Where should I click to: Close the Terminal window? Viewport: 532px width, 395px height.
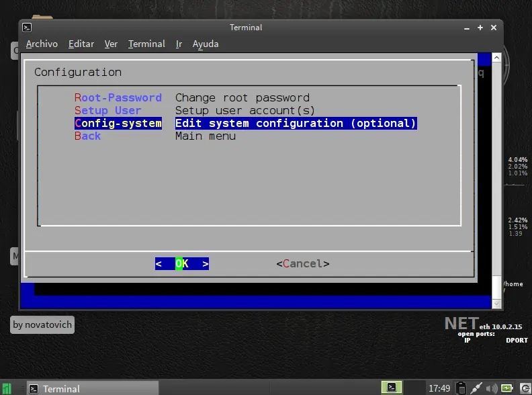pyautogui.click(x=494, y=28)
